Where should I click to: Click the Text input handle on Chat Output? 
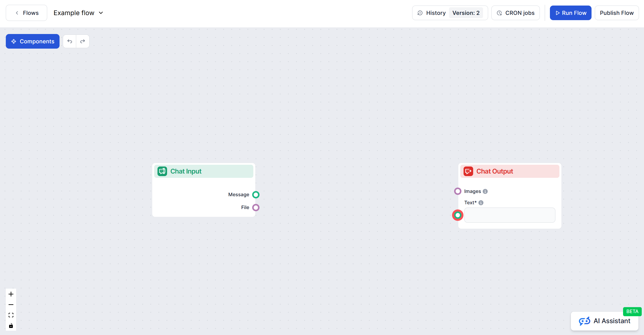click(457, 215)
